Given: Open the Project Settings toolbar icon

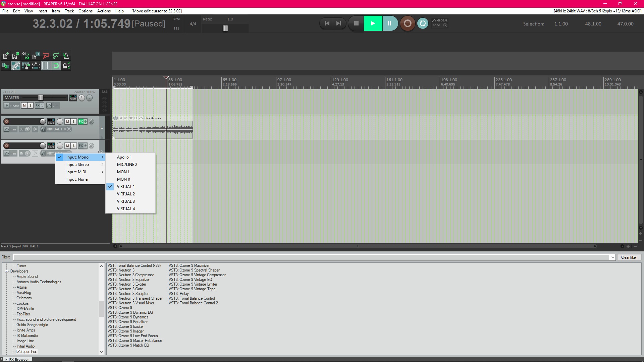Looking at the screenshot, I should click(36, 56).
